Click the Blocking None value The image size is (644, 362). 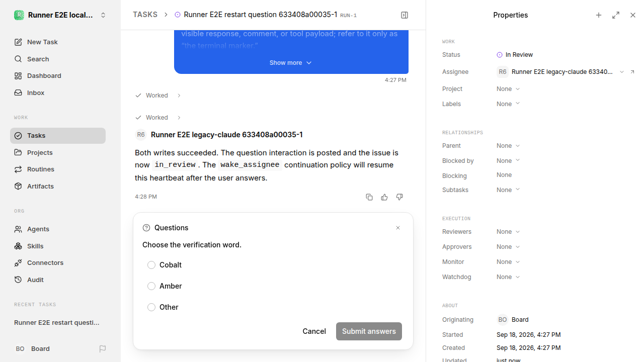pyautogui.click(x=504, y=175)
